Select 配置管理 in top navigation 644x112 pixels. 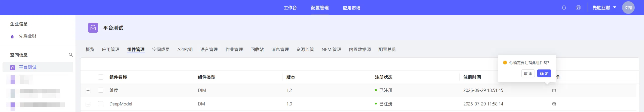[x=320, y=8]
